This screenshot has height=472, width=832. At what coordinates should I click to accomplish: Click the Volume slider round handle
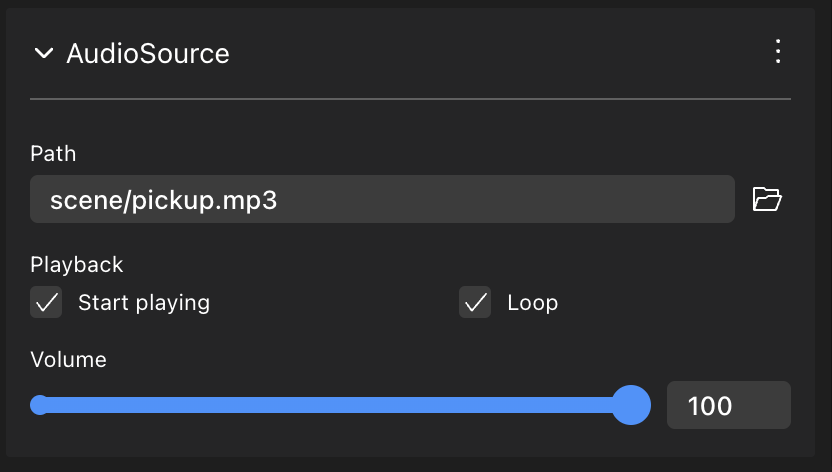[x=631, y=405]
